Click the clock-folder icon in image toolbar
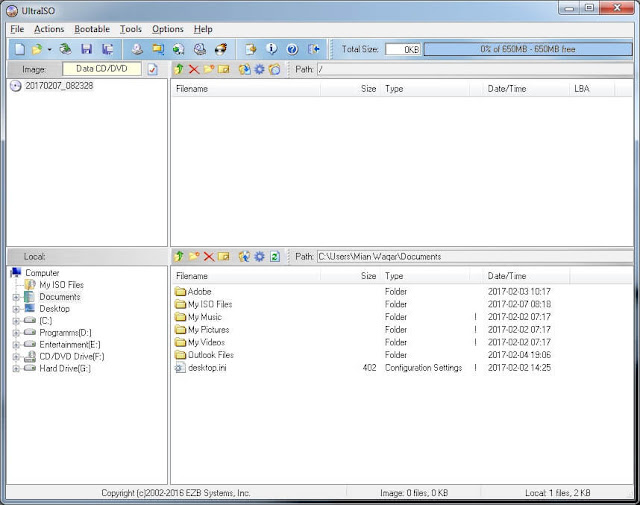640x505 pixels. [x=275, y=69]
